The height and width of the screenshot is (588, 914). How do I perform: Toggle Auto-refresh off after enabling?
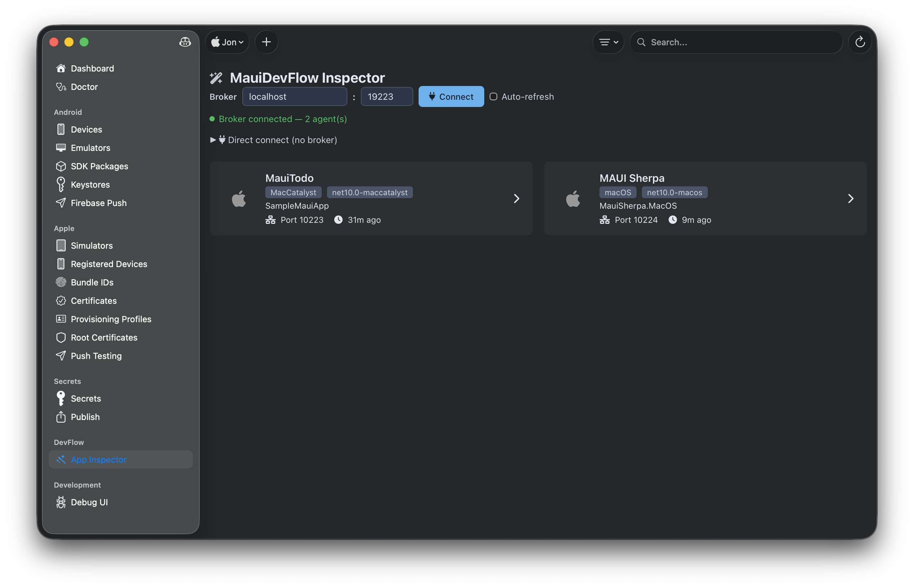493,96
